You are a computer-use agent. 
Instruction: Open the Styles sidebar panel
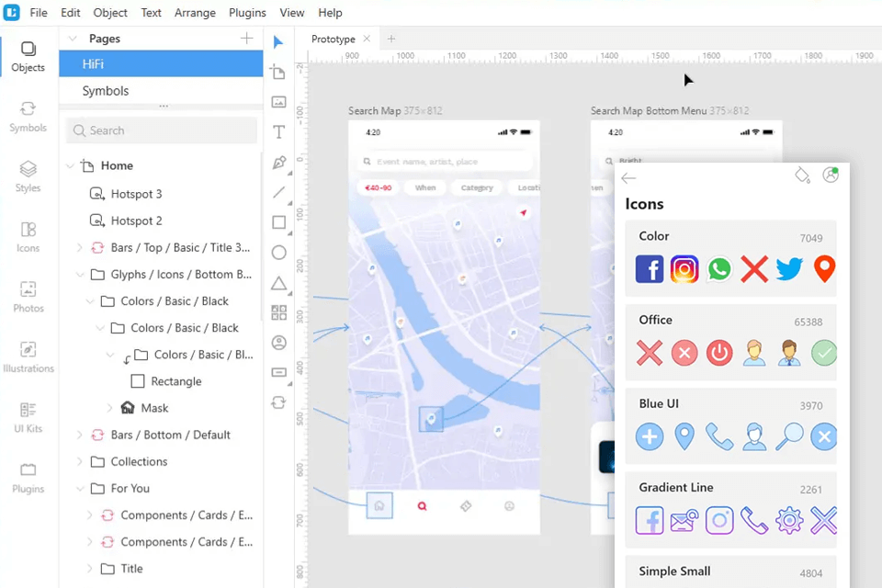[x=28, y=177]
